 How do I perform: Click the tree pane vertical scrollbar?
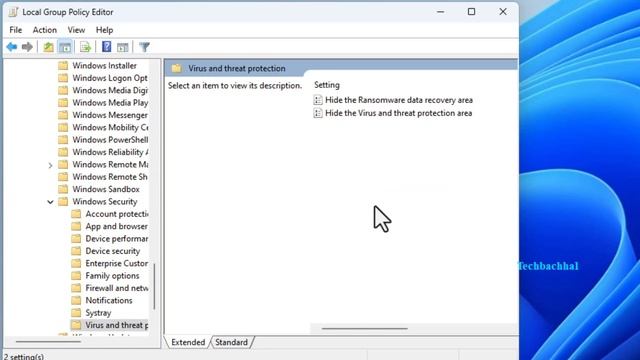[x=154, y=286]
